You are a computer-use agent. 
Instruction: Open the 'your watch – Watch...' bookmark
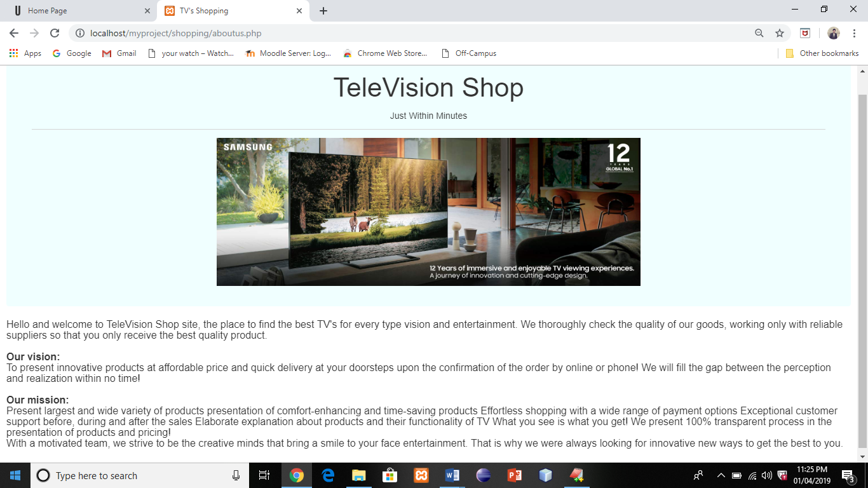(x=191, y=53)
